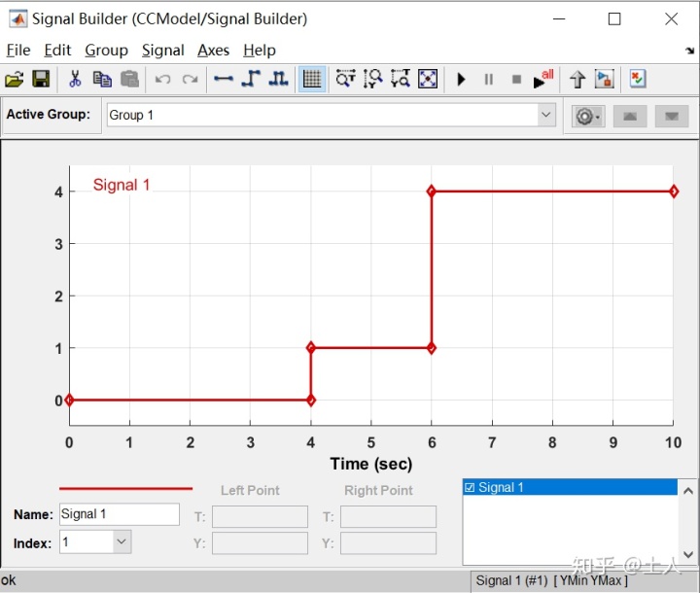Open the Signal menu
The height and width of the screenshot is (593, 700).
[x=163, y=50]
